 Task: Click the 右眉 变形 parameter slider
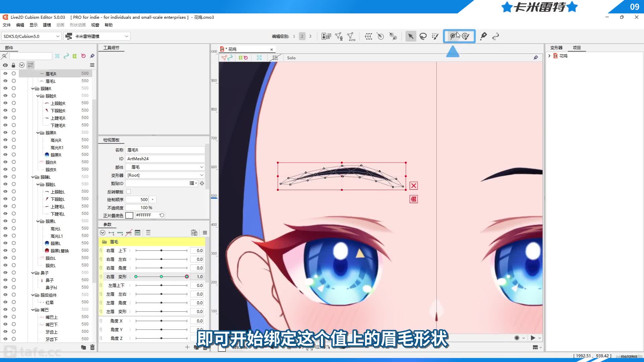[161, 277]
